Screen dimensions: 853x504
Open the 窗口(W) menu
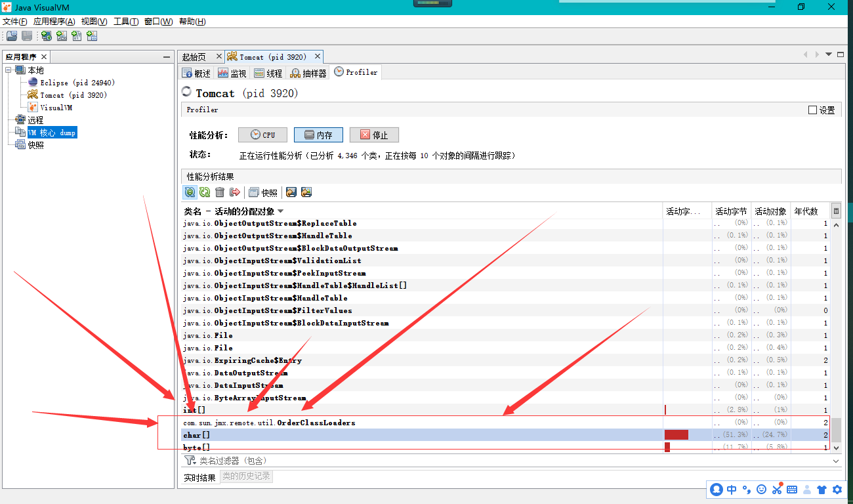tap(158, 22)
